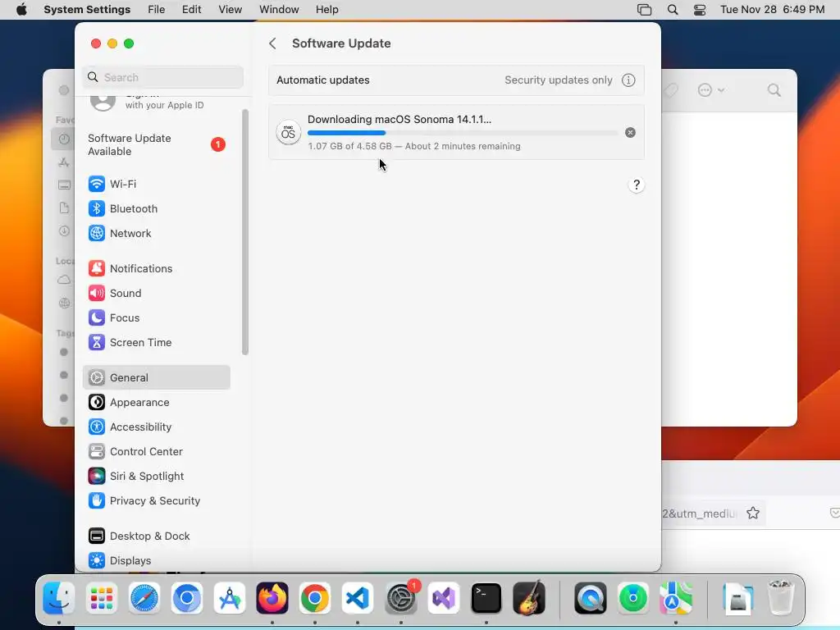Launch Visual Studio Code from the Dock
Viewport: 840px width, 630px height.
pyautogui.click(x=358, y=598)
